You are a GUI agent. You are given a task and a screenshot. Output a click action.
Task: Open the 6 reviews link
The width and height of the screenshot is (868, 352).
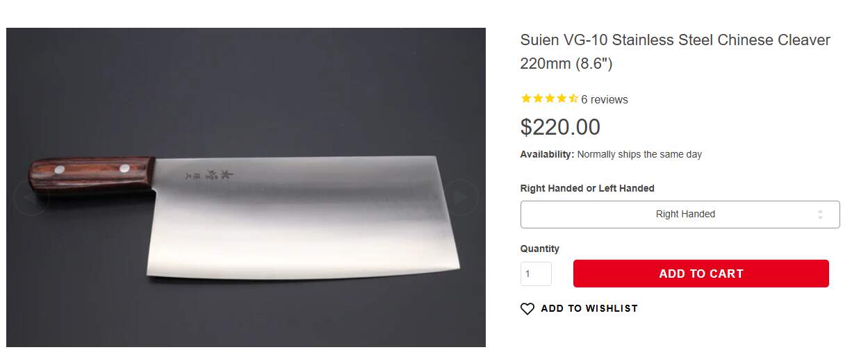point(604,99)
